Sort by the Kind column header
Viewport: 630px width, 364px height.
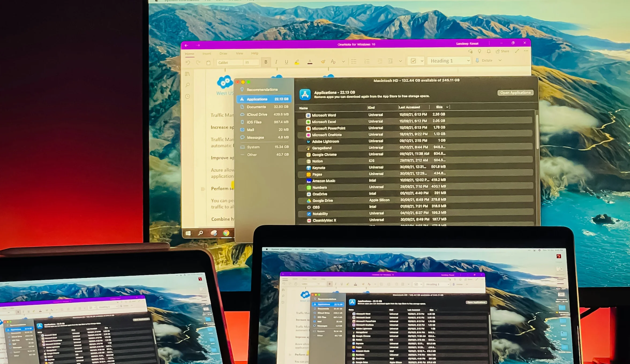(371, 108)
